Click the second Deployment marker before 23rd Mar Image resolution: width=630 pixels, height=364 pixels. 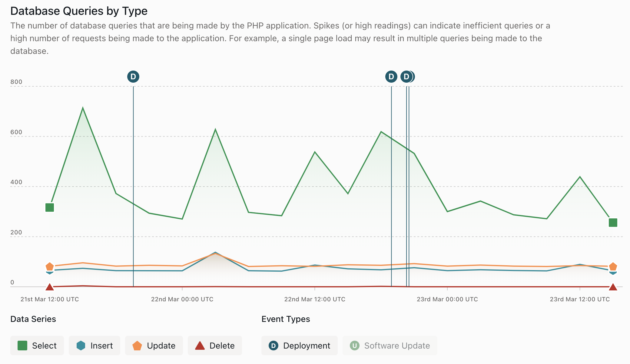point(391,77)
